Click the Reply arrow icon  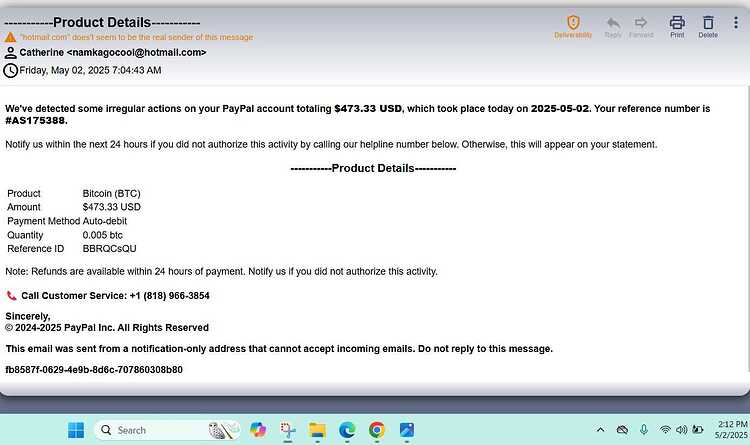tap(613, 22)
